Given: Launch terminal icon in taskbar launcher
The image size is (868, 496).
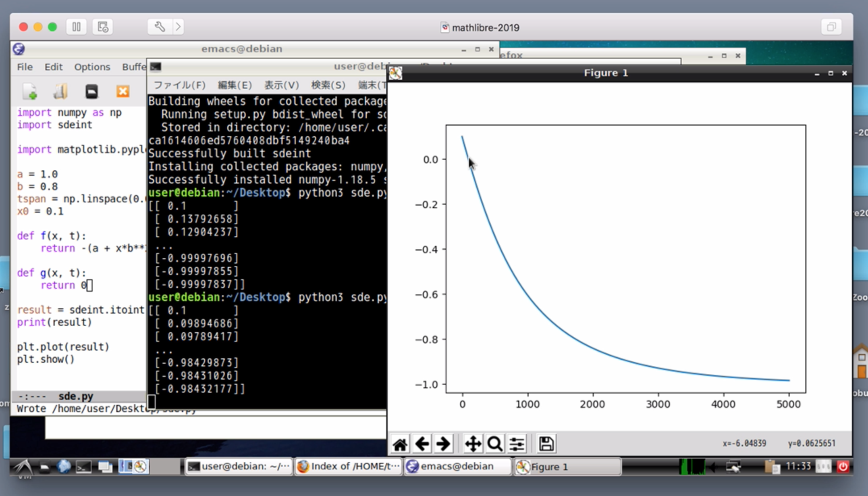Looking at the screenshot, I should (x=83, y=467).
